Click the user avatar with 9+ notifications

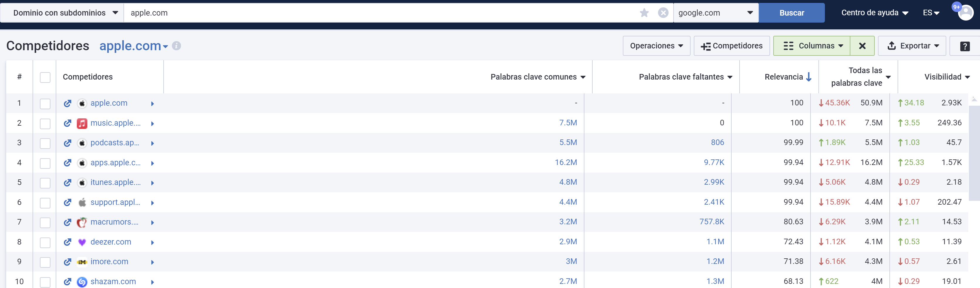(x=966, y=13)
